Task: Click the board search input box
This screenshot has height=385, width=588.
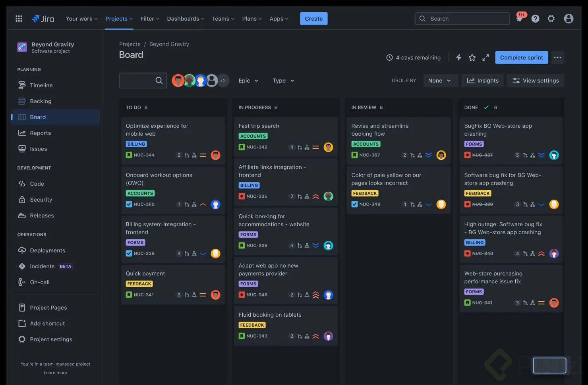Action: pyautogui.click(x=143, y=81)
